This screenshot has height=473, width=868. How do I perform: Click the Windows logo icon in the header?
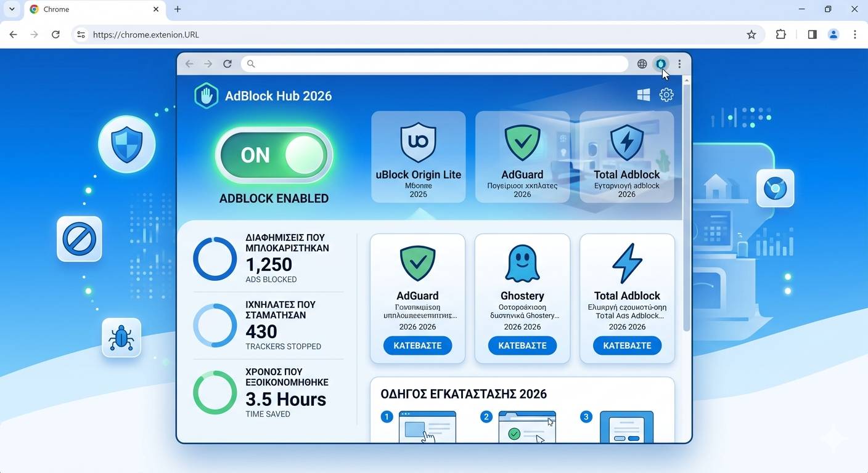tap(643, 95)
